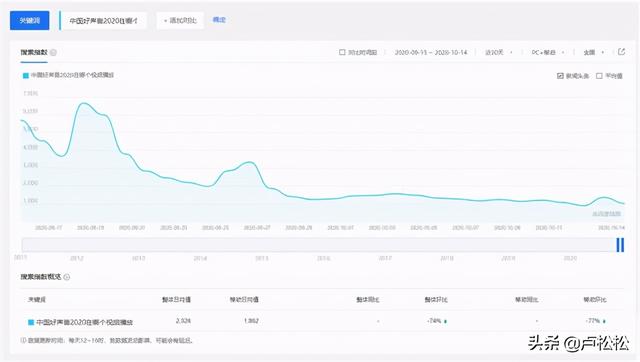The image size is (640, 362).
Task: Click the blue 关键词 button
Action: click(29, 20)
